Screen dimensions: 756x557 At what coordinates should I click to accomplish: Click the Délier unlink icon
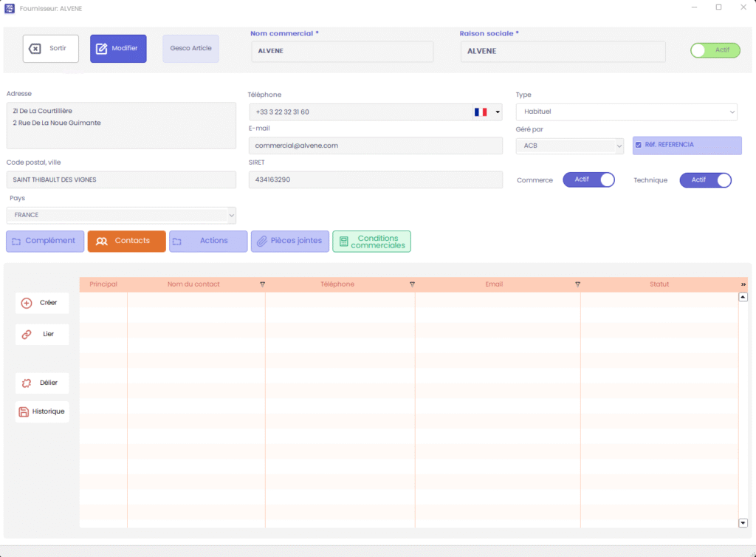(x=27, y=383)
